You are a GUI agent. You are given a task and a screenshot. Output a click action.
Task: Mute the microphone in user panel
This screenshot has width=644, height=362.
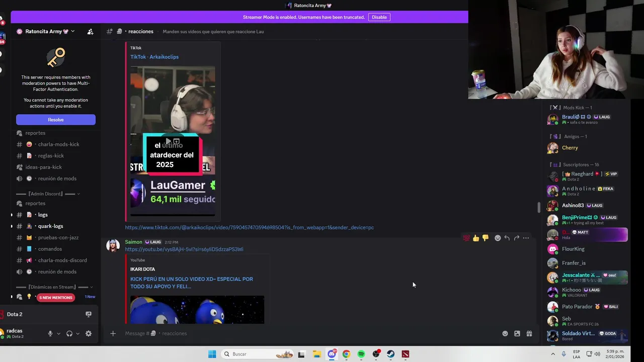pos(50,333)
